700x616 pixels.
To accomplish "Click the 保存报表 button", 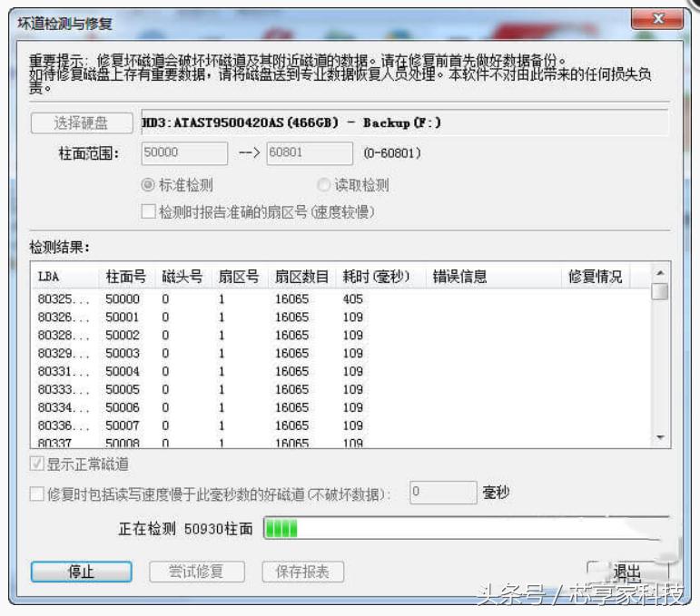I will [x=303, y=572].
